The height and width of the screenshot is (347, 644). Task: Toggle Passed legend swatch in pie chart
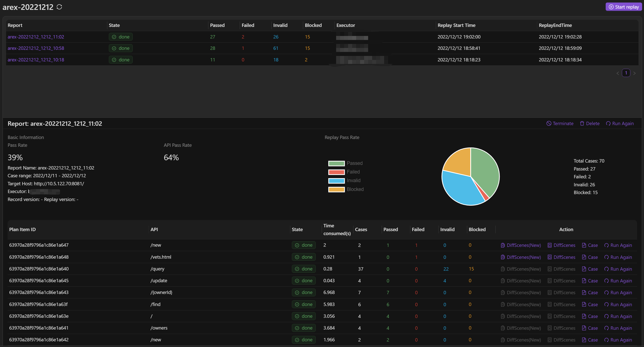tap(336, 163)
